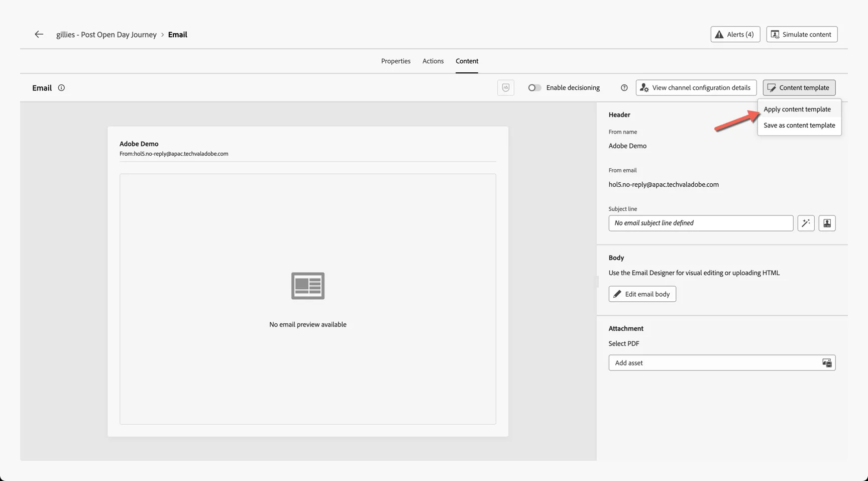Choose Apply content template from menu
Viewport: 868px width, 481px height.
[x=799, y=109]
